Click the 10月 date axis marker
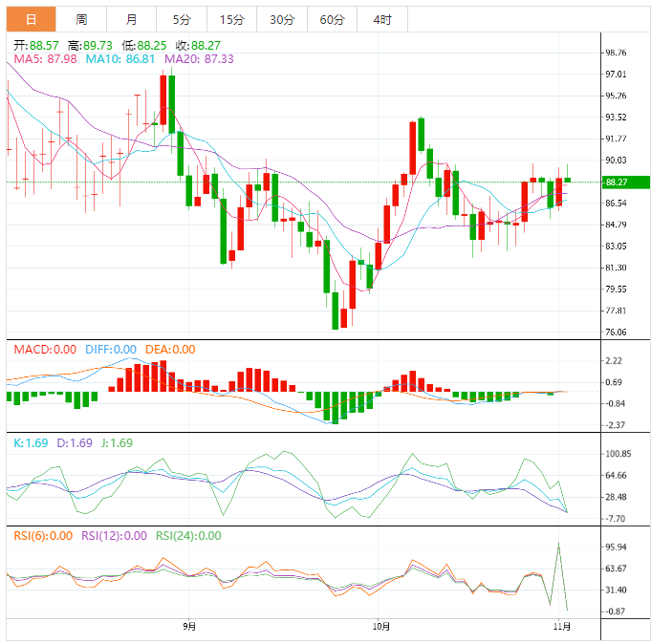Viewport: 651px width, 644px height. tap(381, 626)
